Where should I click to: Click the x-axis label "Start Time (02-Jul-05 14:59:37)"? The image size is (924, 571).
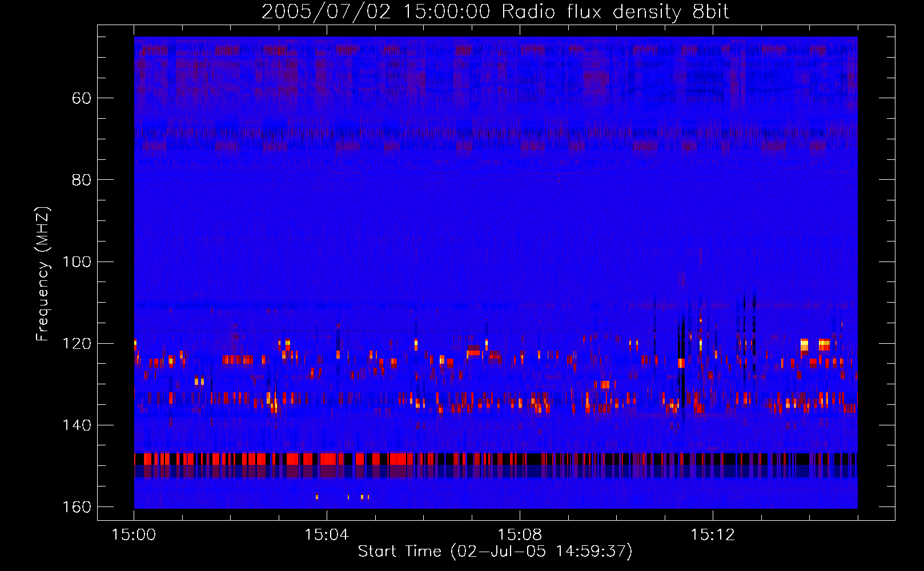click(x=495, y=552)
